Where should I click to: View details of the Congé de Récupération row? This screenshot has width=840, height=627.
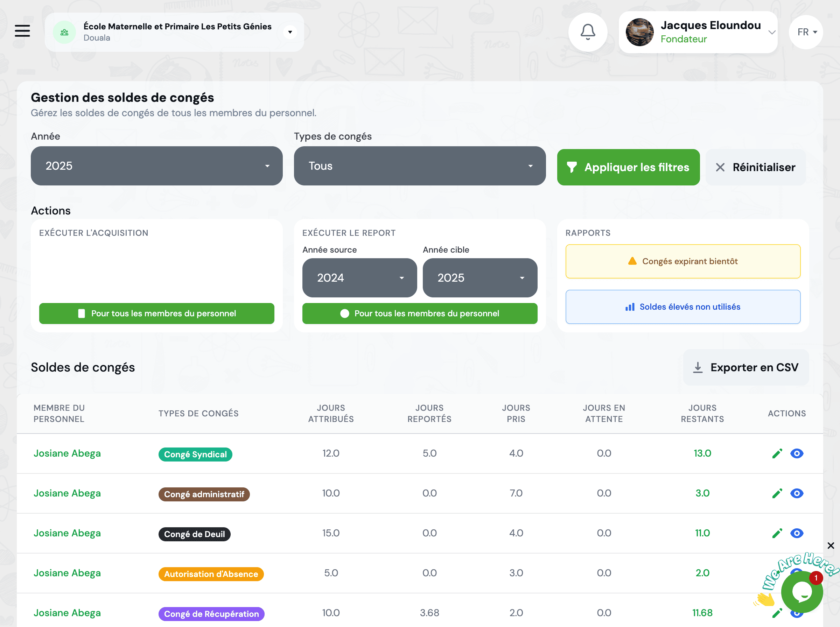click(797, 613)
